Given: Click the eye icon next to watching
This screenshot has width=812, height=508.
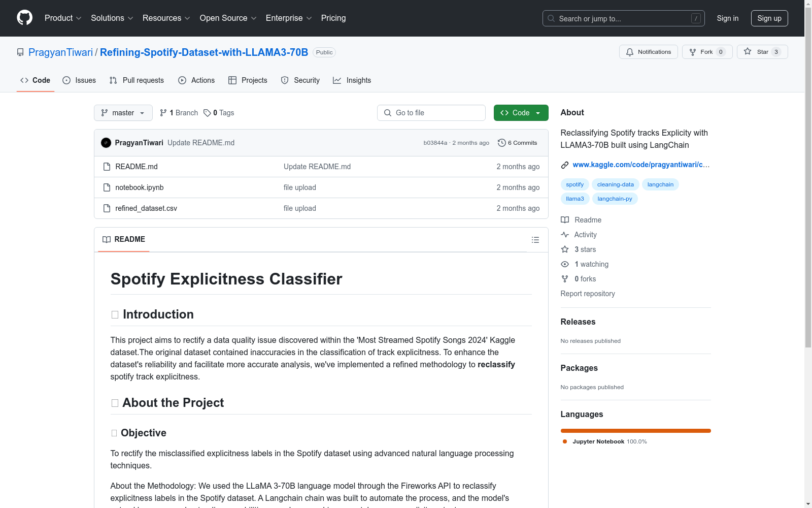Looking at the screenshot, I should point(565,264).
